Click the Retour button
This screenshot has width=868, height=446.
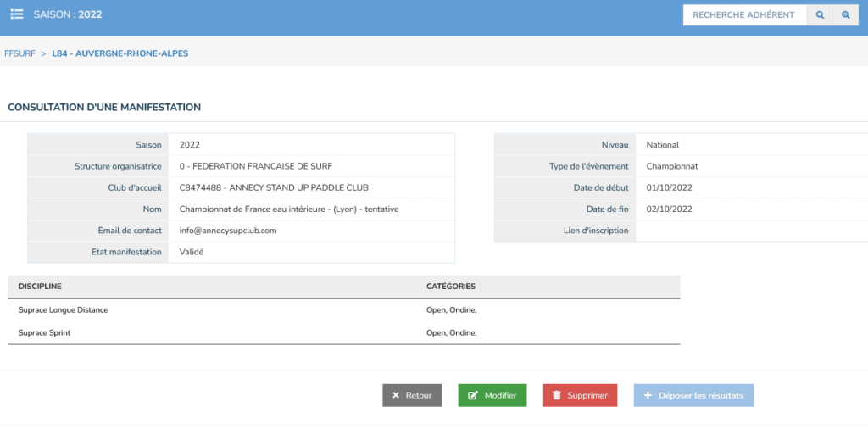coord(412,395)
